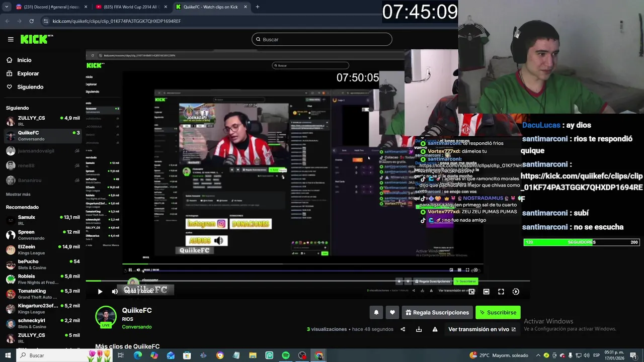Share the clip
644x362 pixels.
click(403, 329)
